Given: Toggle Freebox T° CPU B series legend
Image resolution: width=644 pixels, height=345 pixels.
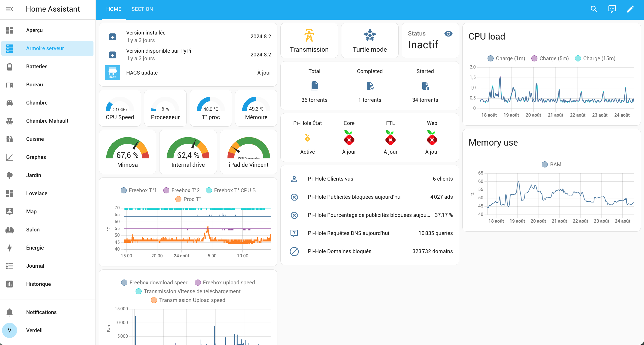Looking at the screenshot, I should coord(231,190).
